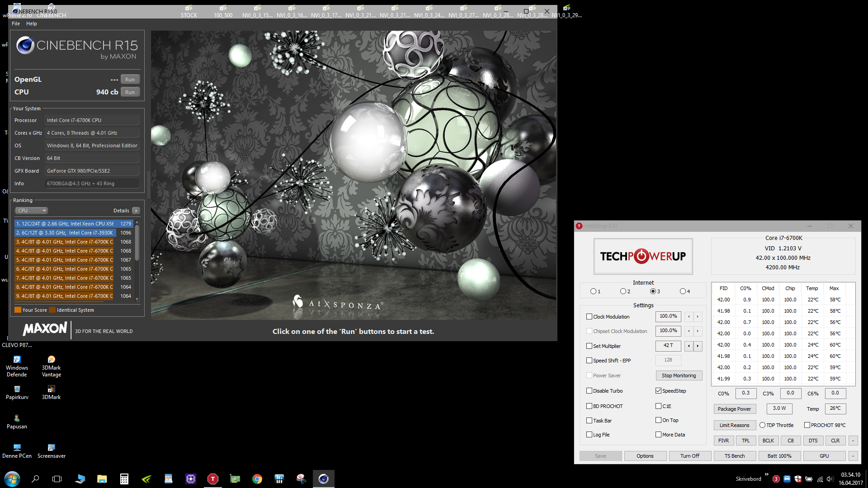Open Google Chrome from the taskbar
Viewport: 868px width, 488px height.
[257, 479]
